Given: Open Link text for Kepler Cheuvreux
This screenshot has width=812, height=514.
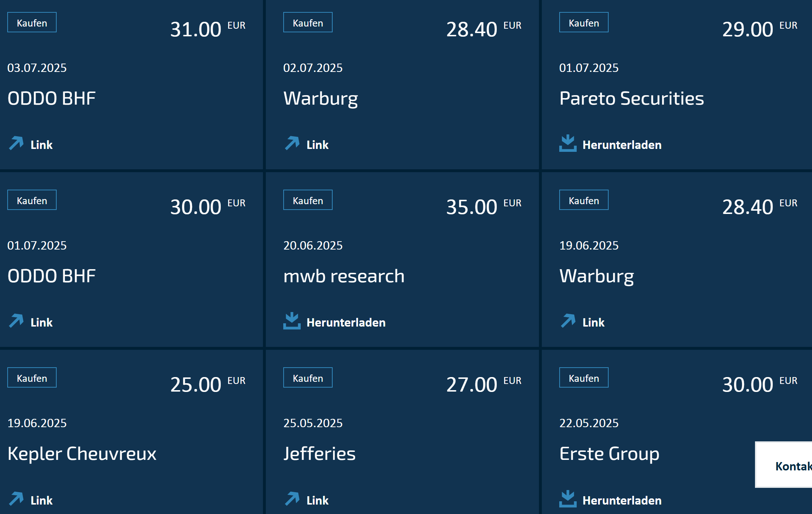Looking at the screenshot, I should (x=41, y=501).
